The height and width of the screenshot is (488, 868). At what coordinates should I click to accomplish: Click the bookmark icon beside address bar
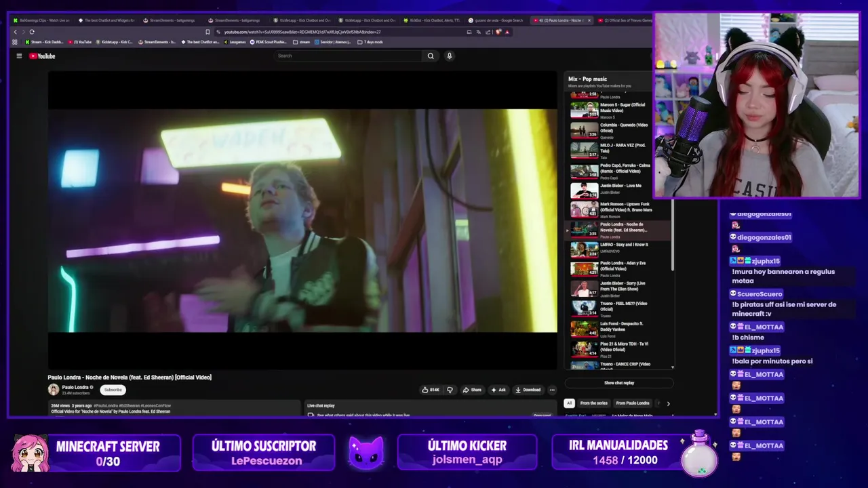point(208,32)
